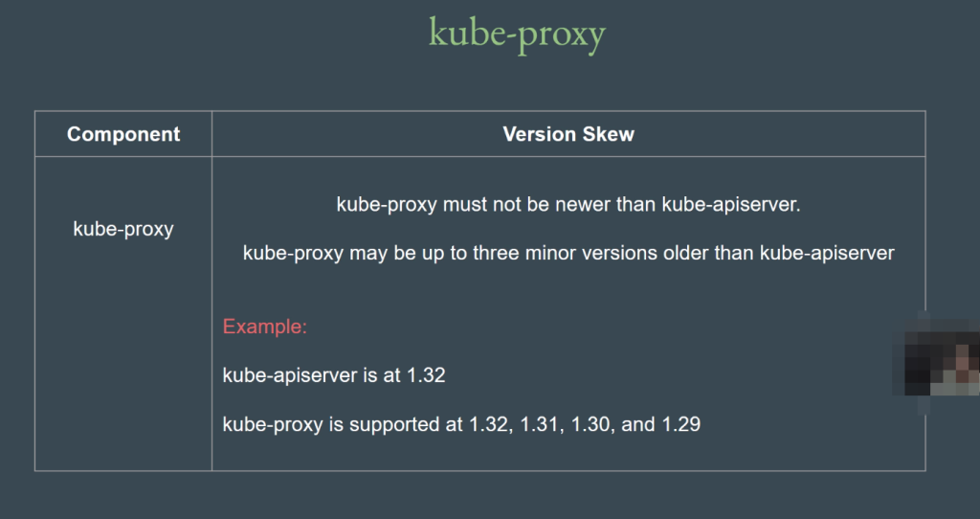The height and width of the screenshot is (519, 980).
Task: Click the "must not be newer" sentence
Action: point(568,204)
